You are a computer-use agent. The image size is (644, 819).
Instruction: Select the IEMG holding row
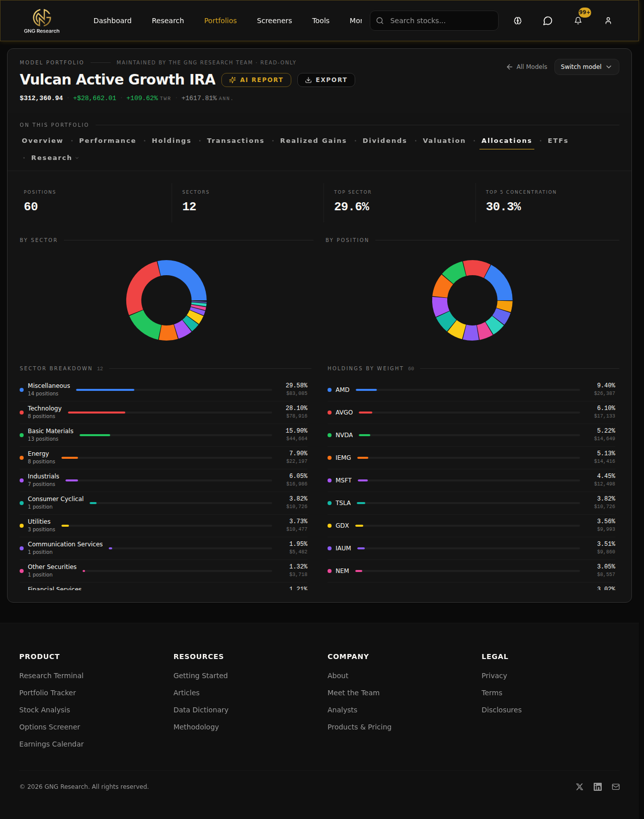[471, 458]
